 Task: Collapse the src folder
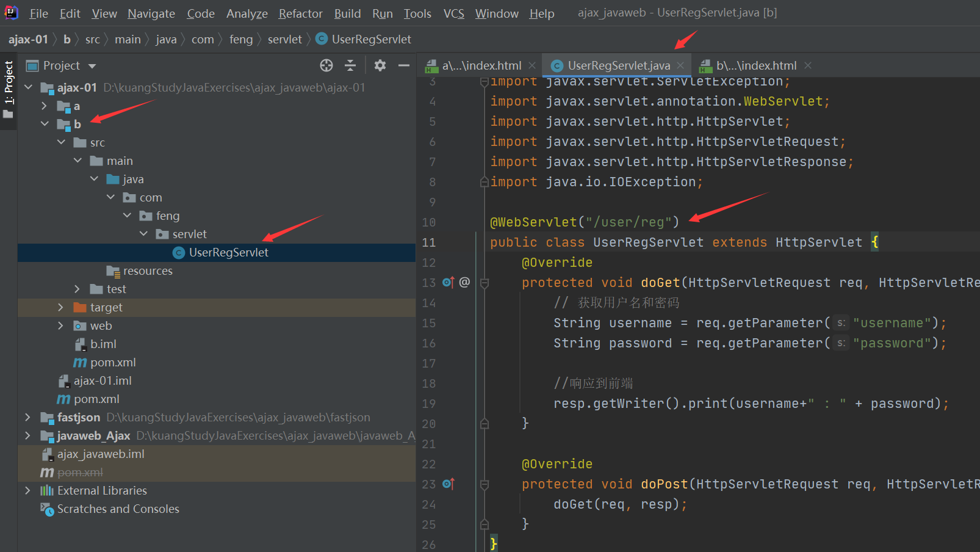tap(61, 142)
